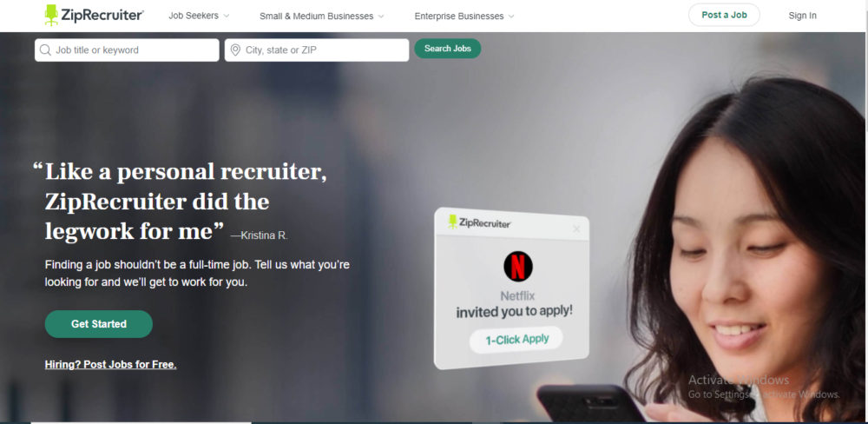Open the Job Seekers menu
Viewport: 868px width, 424px height.
[x=199, y=16]
